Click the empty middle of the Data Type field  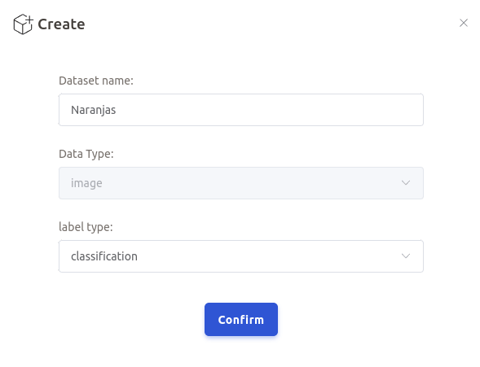pos(250,183)
